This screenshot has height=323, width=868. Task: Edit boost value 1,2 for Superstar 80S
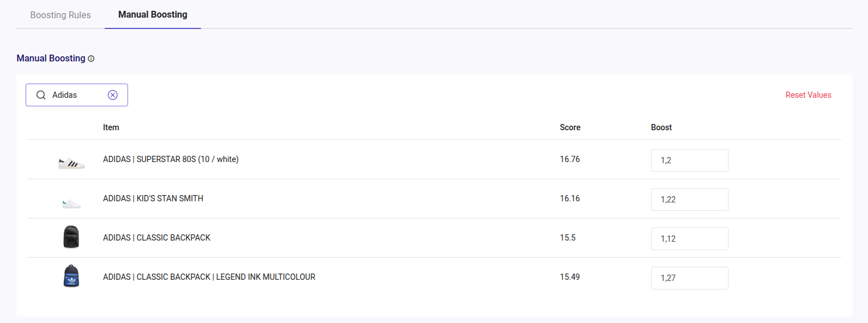point(689,160)
